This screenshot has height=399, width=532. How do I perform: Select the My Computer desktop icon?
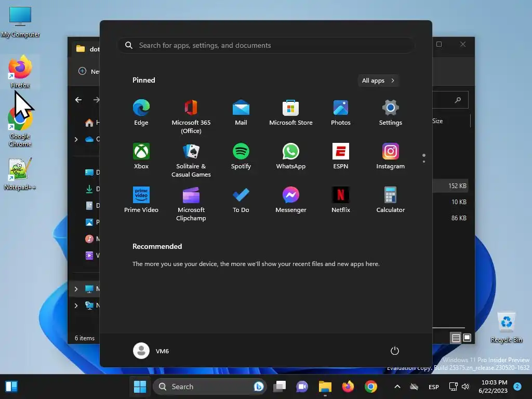tap(20, 22)
